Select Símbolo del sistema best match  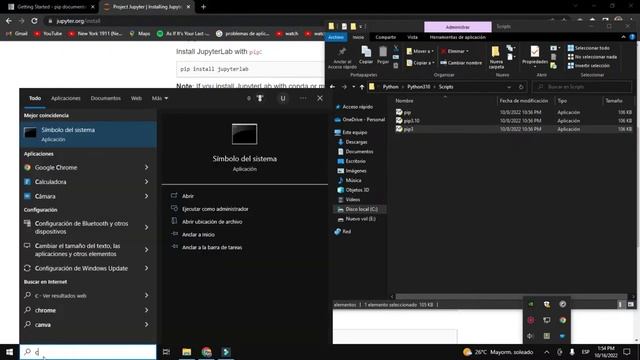click(x=88, y=134)
